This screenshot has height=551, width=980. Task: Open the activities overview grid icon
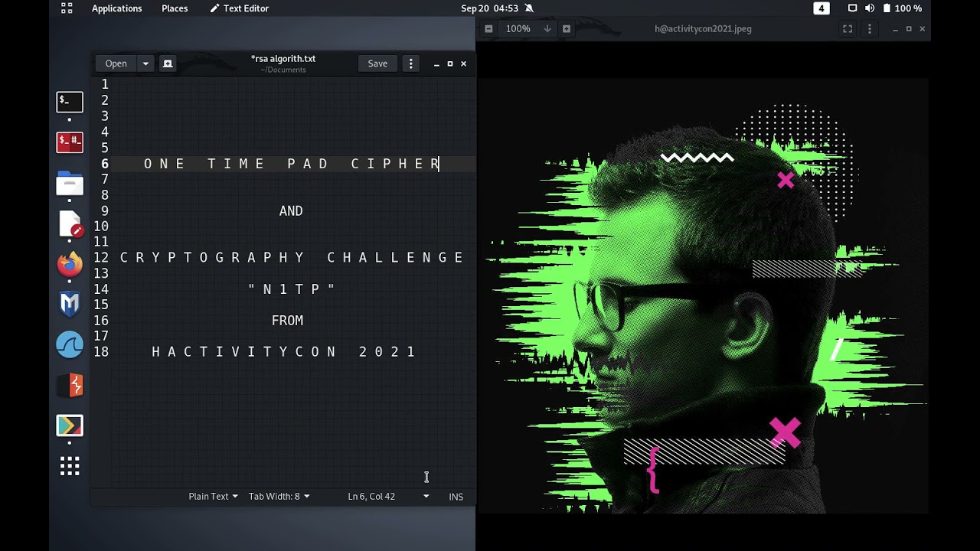[x=67, y=8]
